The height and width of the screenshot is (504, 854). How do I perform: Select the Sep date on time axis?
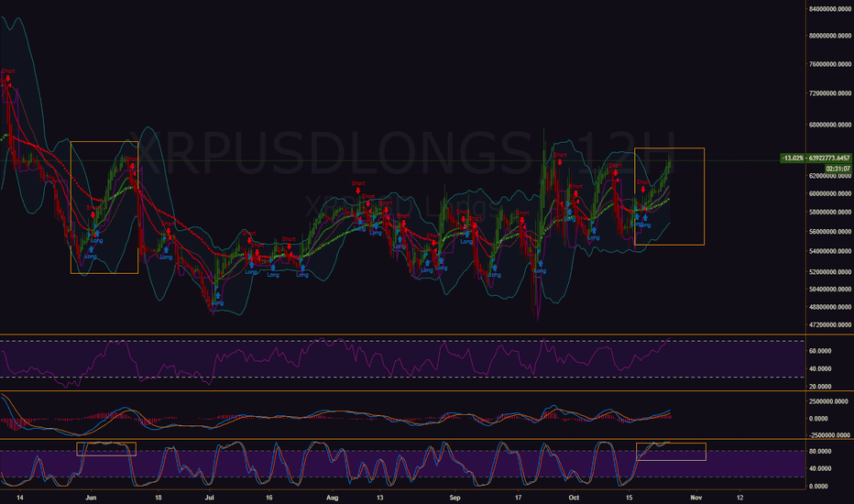point(455,498)
